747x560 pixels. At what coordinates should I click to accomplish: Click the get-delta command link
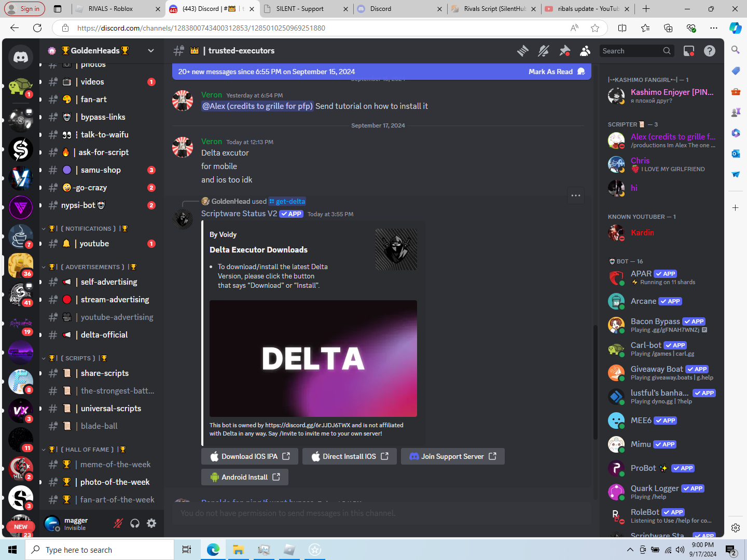(x=287, y=201)
